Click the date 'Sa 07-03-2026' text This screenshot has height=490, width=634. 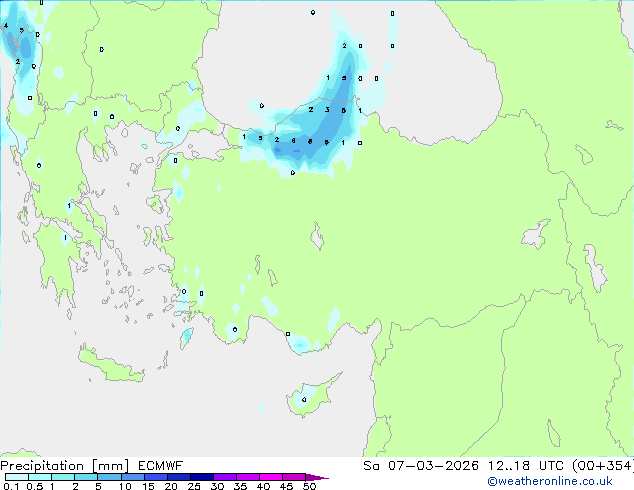tap(421, 466)
